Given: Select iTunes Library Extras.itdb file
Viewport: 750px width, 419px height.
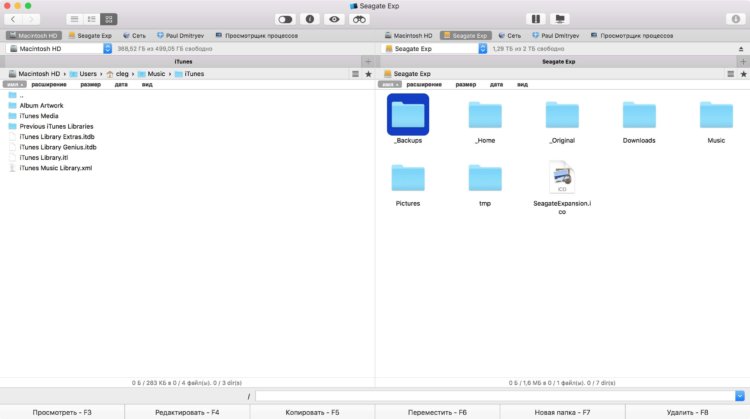Looking at the screenshot, I should click(52, 137).
